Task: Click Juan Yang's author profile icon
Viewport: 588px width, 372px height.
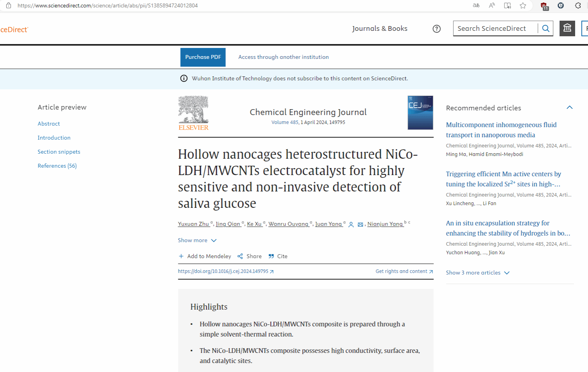Action: coord(351,225)
